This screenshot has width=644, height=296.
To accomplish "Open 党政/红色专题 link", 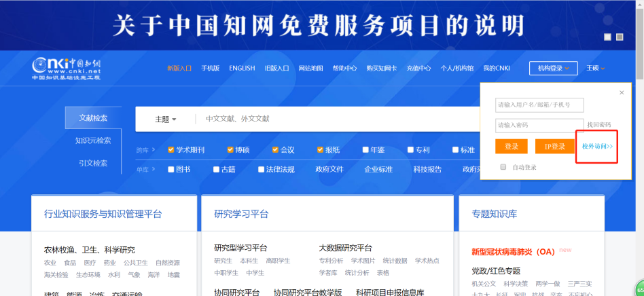I will point(496,271).
